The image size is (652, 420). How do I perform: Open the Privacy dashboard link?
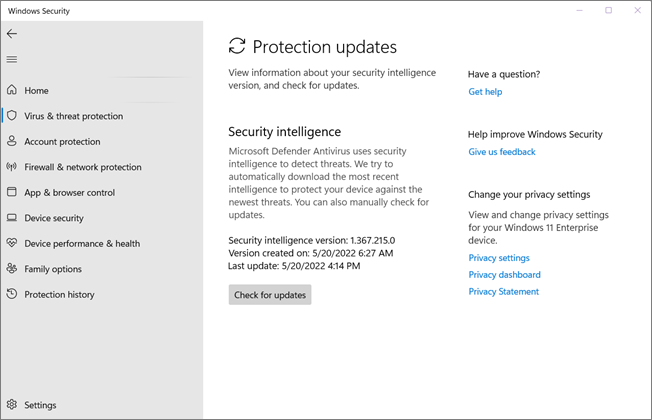[x=504, y=275]
